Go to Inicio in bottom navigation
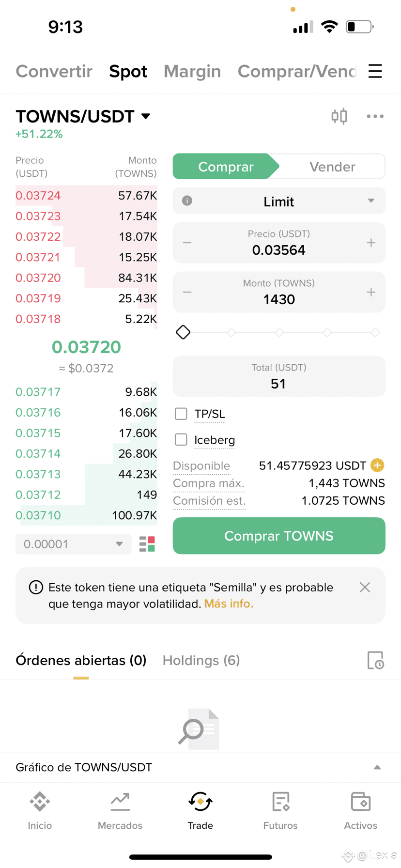 click(x=40, y=811)
